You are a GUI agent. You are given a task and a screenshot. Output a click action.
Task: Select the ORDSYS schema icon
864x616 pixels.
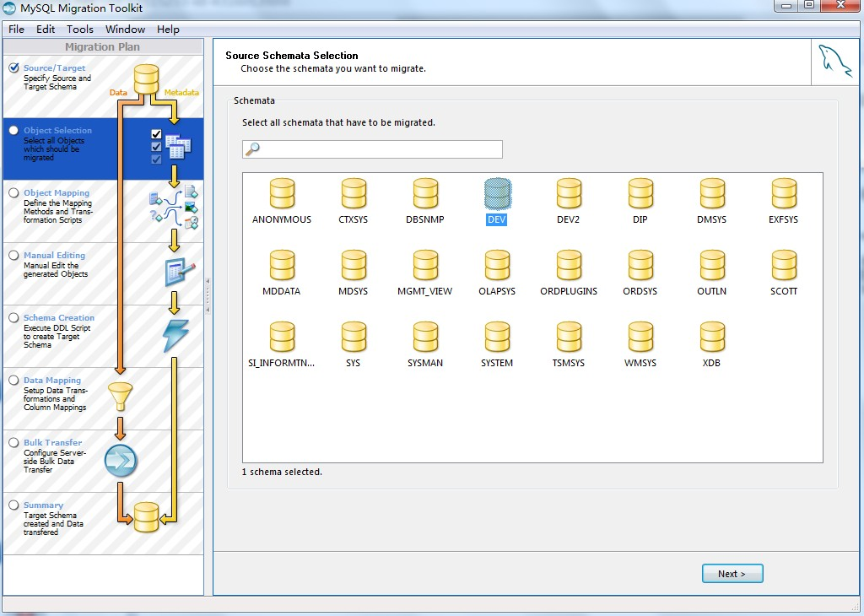click(x=640, y=265)
